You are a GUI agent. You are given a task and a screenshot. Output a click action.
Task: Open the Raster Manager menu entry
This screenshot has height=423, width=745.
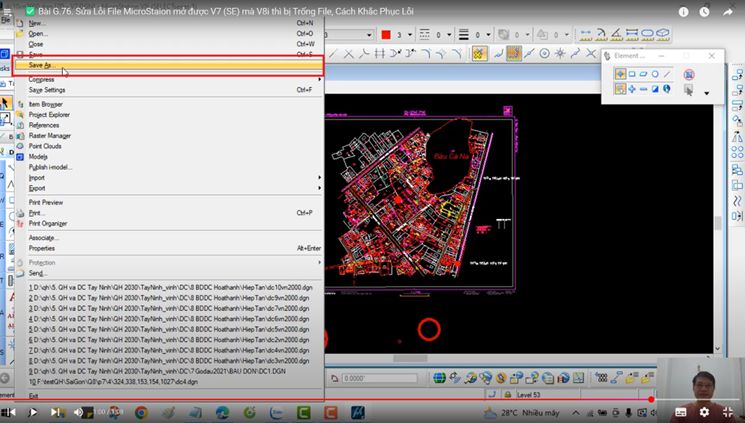coord(49,135)
